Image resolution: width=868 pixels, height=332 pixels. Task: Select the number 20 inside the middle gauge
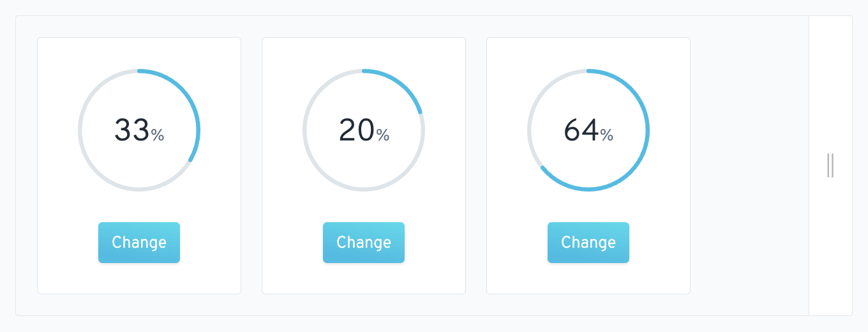click(356, 130)
